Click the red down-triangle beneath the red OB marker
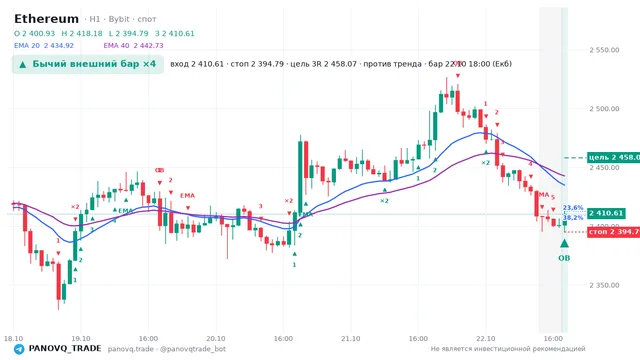Image resolution: width=640 pixels, height=360 pixels. pyautogui.click(x=160, y=182)
